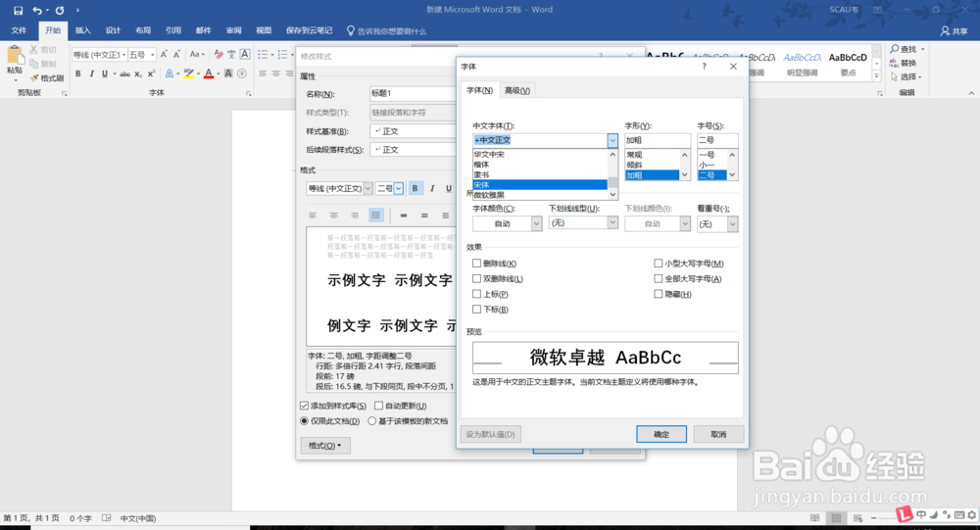Viewport: 980px width, 530px height.
Task: Switch to the 布局 Layout ribbon tab
Action: point(143,30)
